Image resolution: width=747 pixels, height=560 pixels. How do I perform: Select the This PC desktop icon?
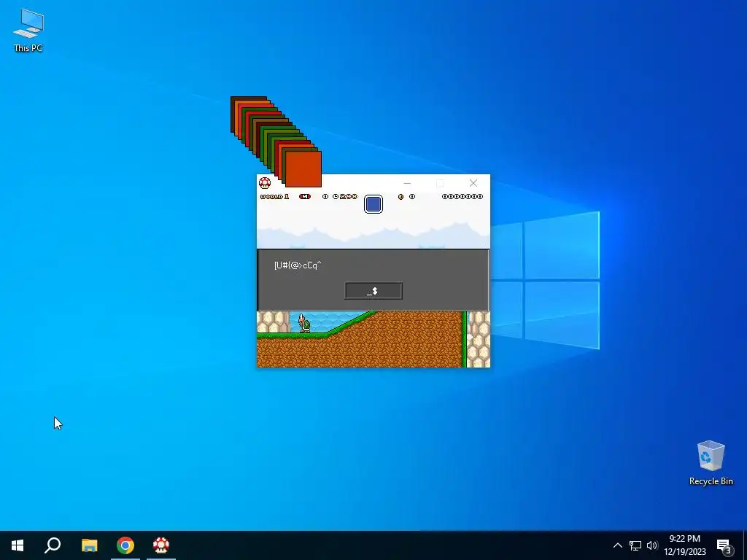[x=28, y=30]
